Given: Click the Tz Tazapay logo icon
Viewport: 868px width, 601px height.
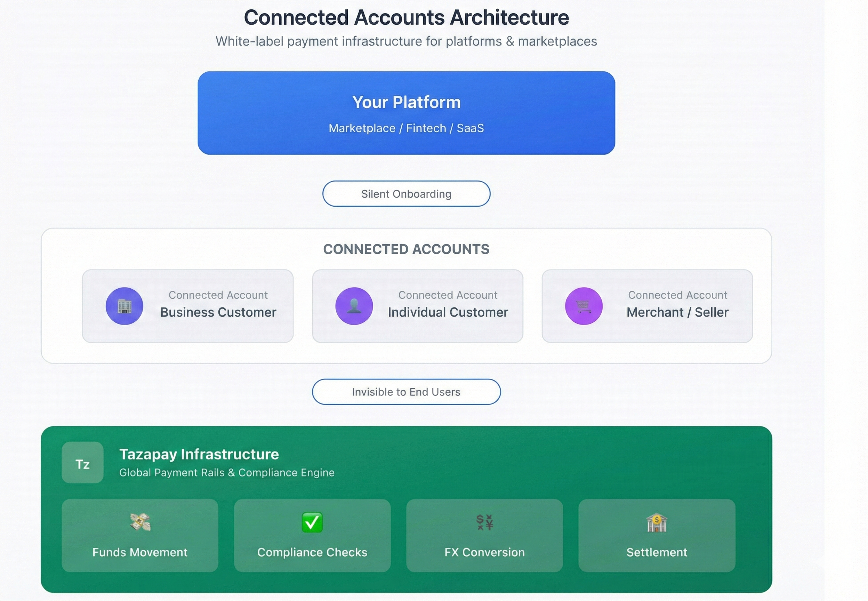Looking at the screenshot, I should [x=82, y=463].
